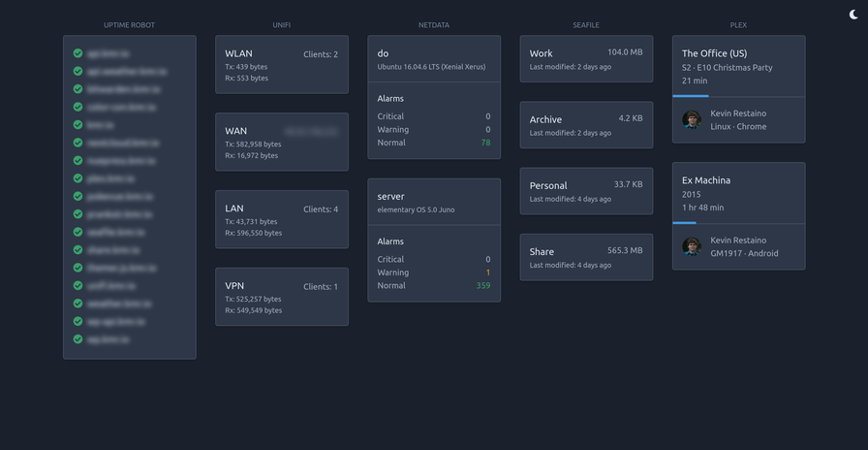Screen dimensions: 868x450
Task: Click the Warning count for 'server' alarms
Action: coord(487,273)
